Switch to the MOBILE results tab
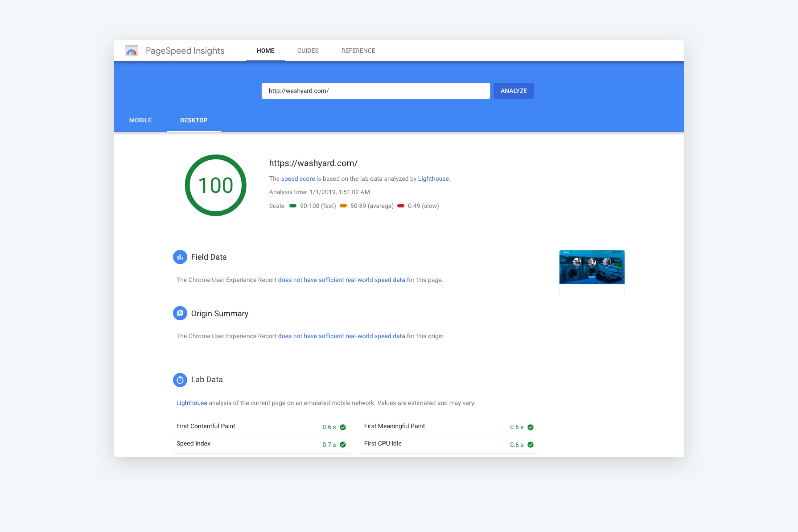This screenshot has width=798, height=532. 140,120
